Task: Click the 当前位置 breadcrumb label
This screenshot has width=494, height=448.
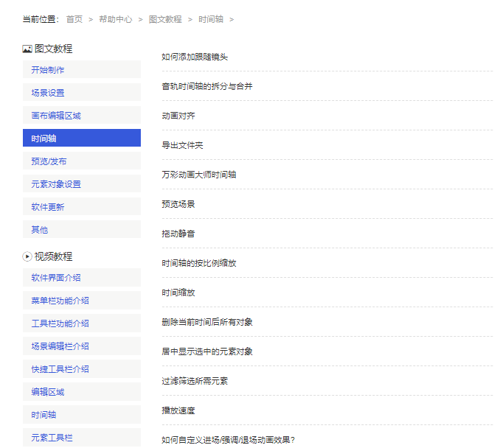Action: pos(41,19)
